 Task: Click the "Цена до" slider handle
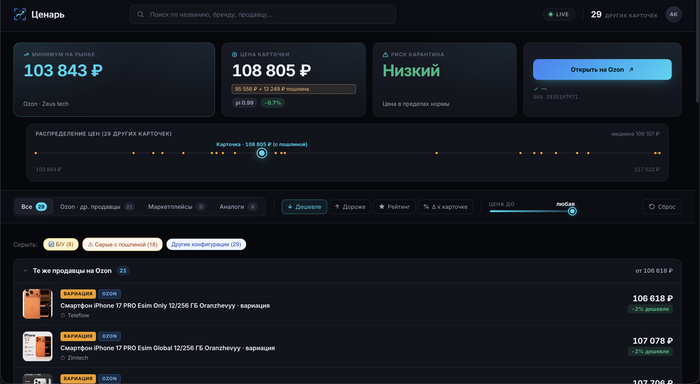(572, 211)
